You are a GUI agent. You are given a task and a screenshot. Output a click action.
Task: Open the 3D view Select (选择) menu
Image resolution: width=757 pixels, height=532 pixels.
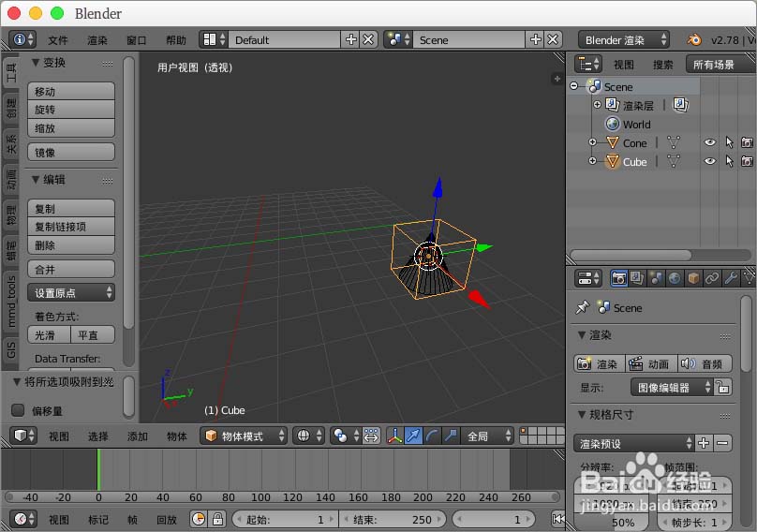(98, 436)
